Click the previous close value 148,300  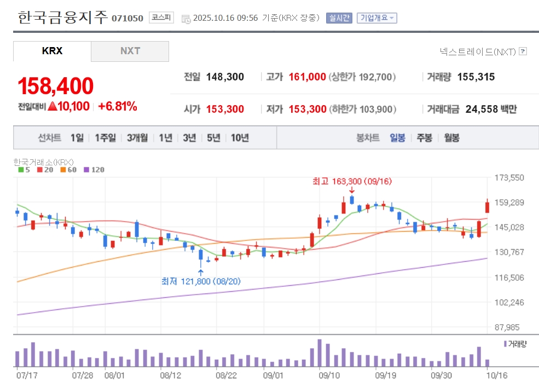pyautogui.click(x=225, y=77)
